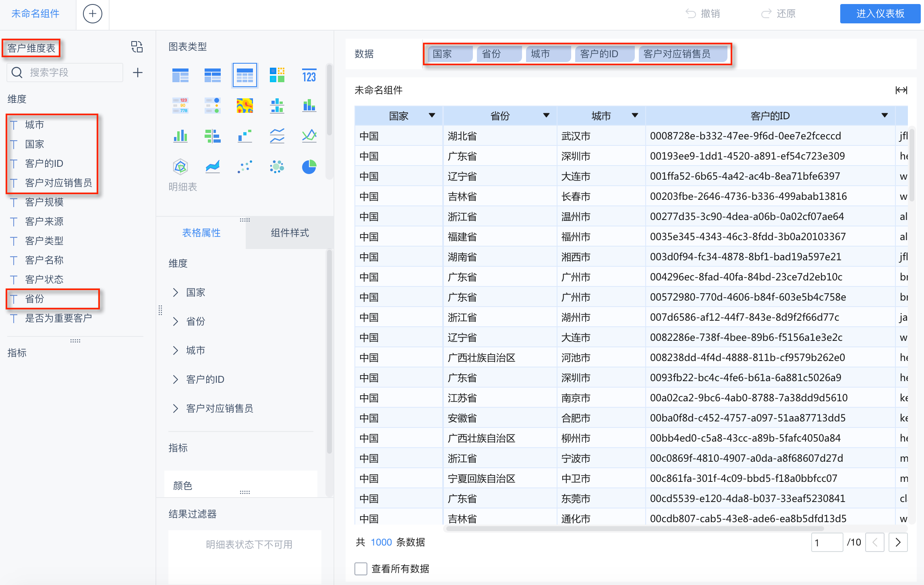Click the fit column width icon
The width and height of the screenshot is (924, 585).
coord(901,90)
